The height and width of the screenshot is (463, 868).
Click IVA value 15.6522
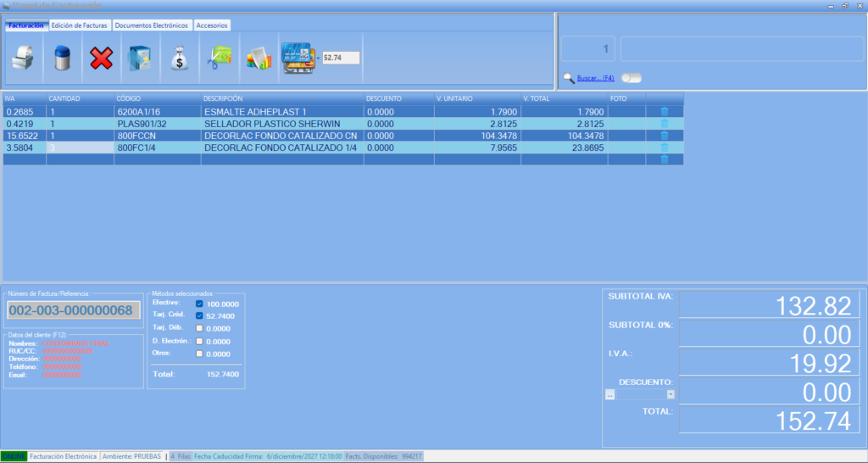click(25, 136)
